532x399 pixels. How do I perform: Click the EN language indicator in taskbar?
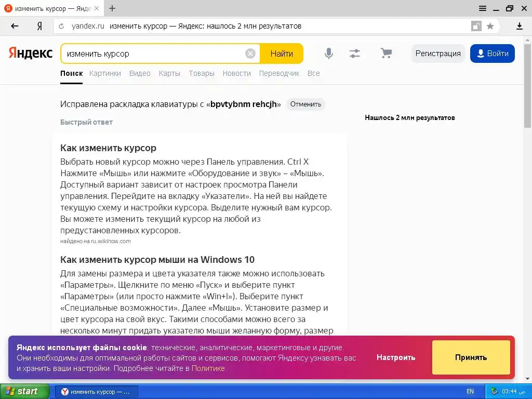click(470, 392)
